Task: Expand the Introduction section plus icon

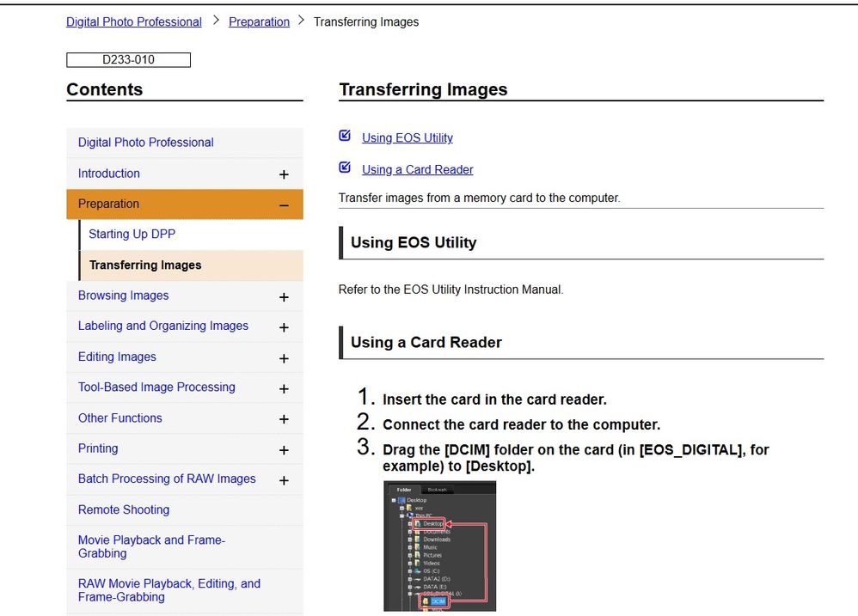Action: click(284, 174)
